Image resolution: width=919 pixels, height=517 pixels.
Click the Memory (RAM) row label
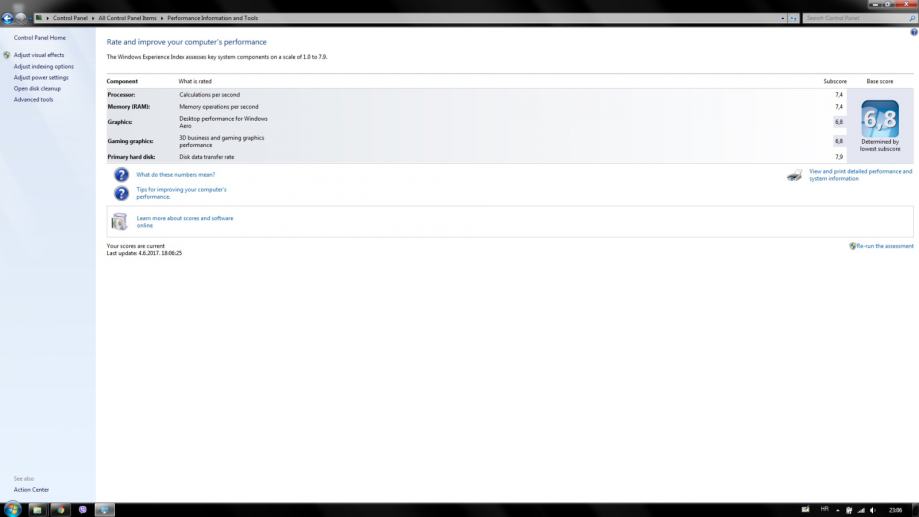128,107
